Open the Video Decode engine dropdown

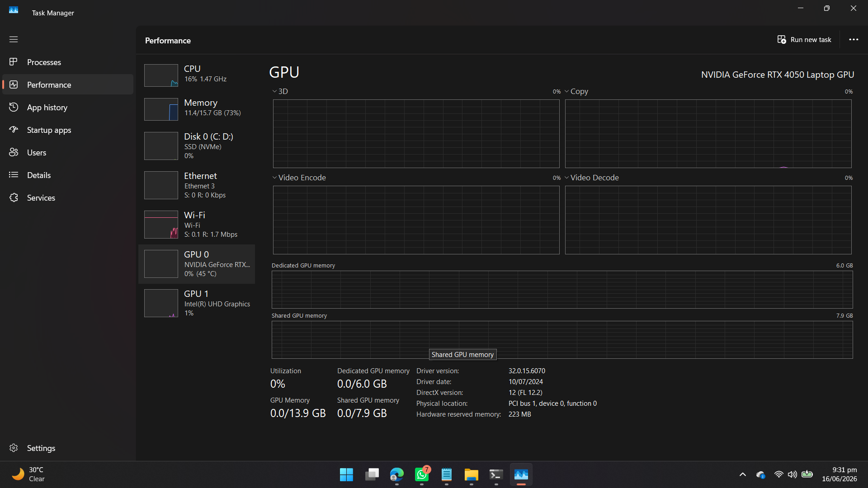click(591, 178)
